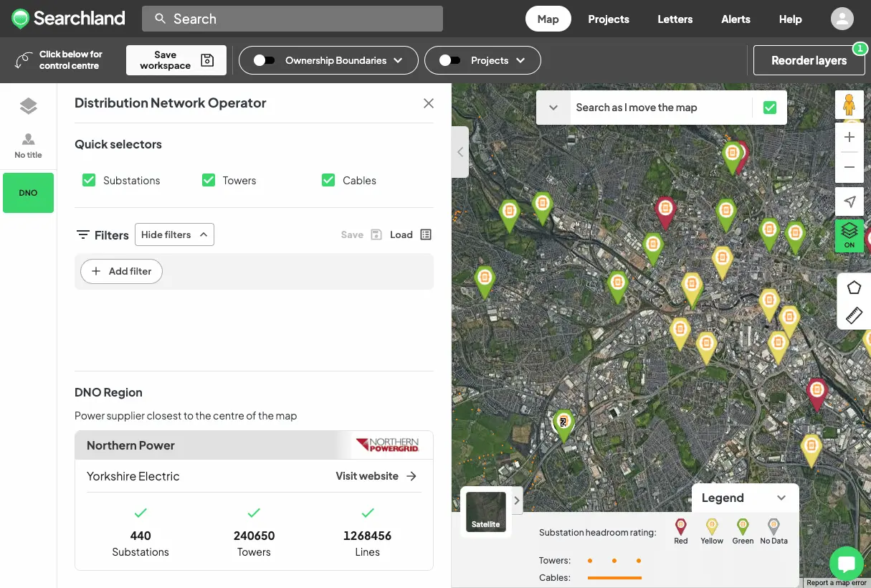871x588 pixels.
Task: Select the Pegman street view icon
Action: tap(849, 104)
